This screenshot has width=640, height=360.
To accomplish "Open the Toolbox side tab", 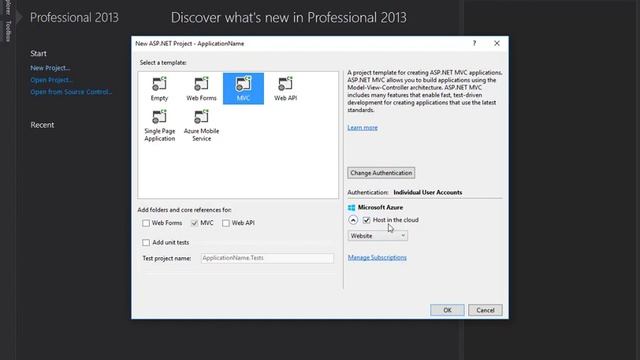I will (x=8, y=31).
